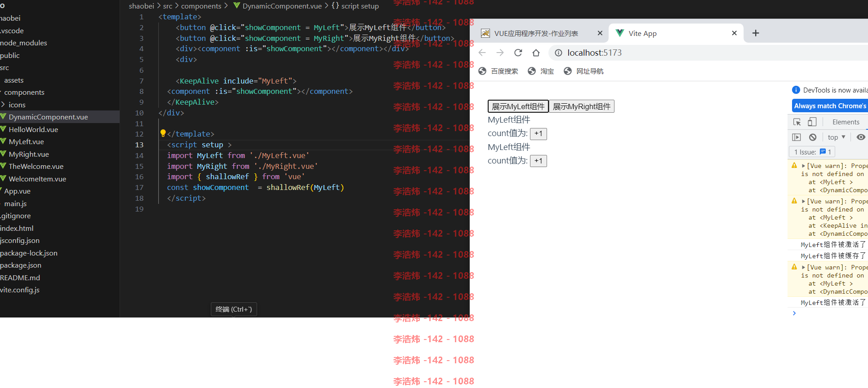Click the first +1 count button
Viewport: 868px width, 388px height.
click(x=539, y=133)
